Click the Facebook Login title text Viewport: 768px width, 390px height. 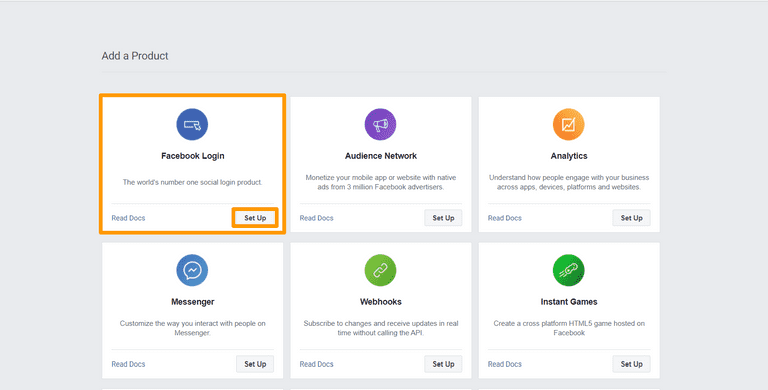[192, 156]
